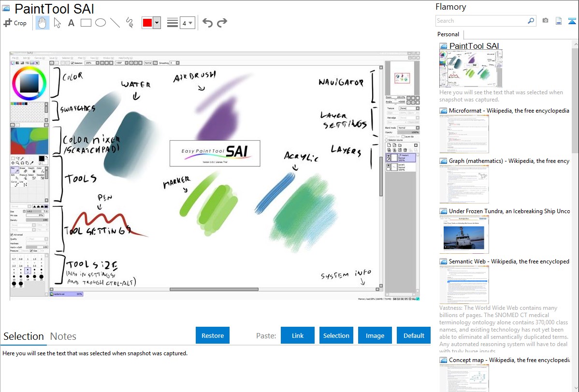Click the Semantic Web entry's small snapshot icon

(x=443, y=261)
